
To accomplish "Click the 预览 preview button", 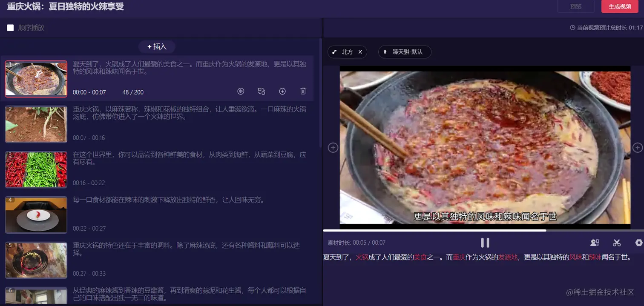I will pos(576,6).
